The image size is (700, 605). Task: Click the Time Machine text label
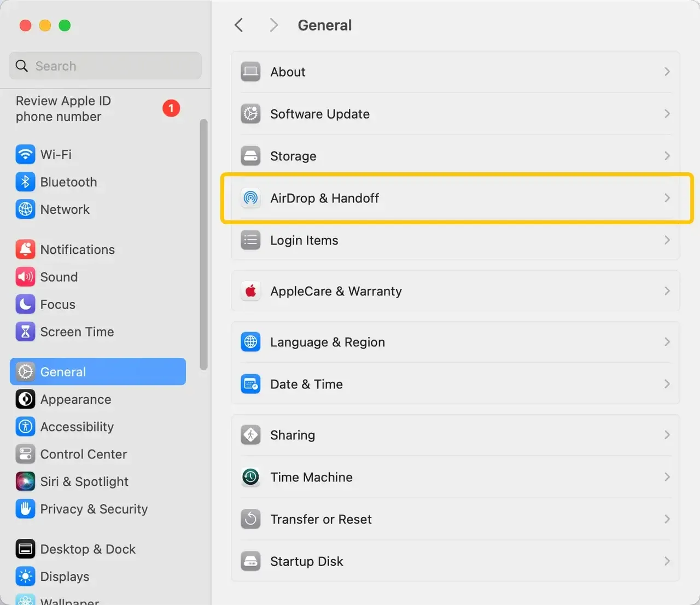click(x=311, y=477)
